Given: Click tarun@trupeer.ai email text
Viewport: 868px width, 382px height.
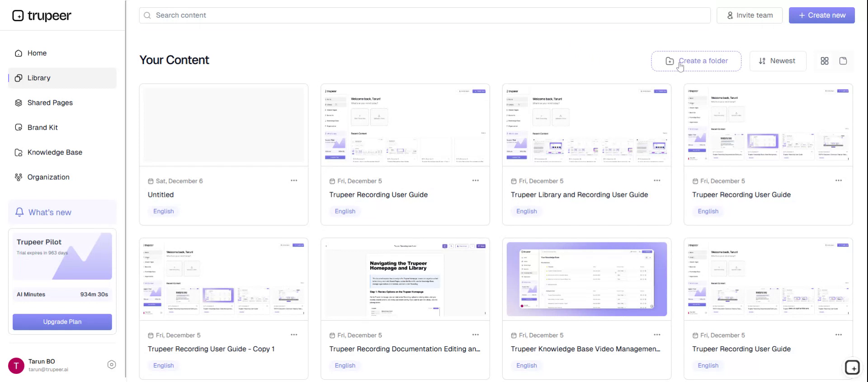Looking at the screenshot, I should coord(48,369).
